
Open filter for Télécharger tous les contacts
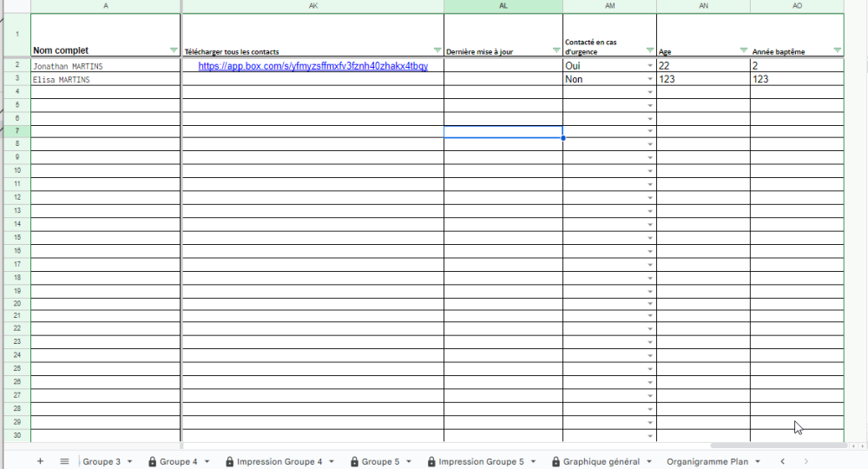437,50
